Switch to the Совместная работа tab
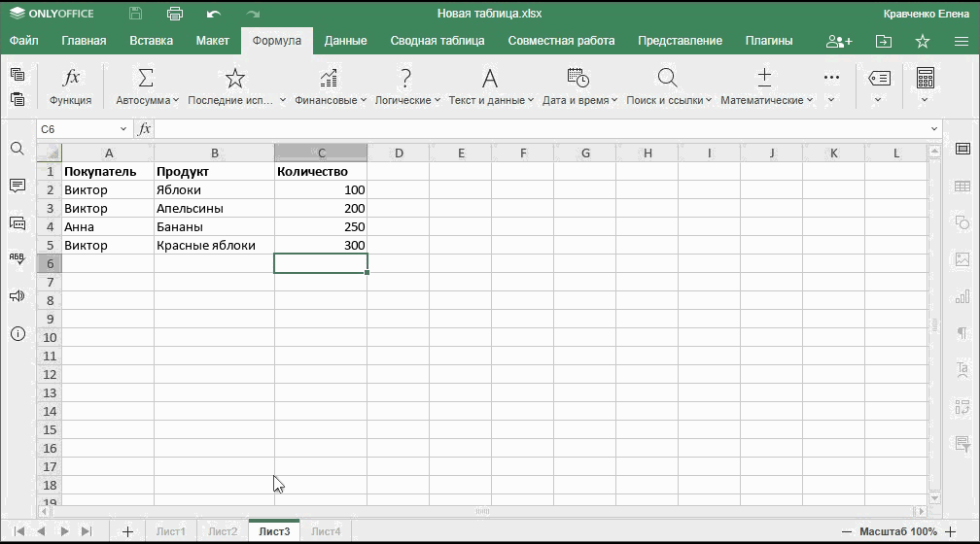The width and height of the screenshot is (980, 544). click(561, 41)
